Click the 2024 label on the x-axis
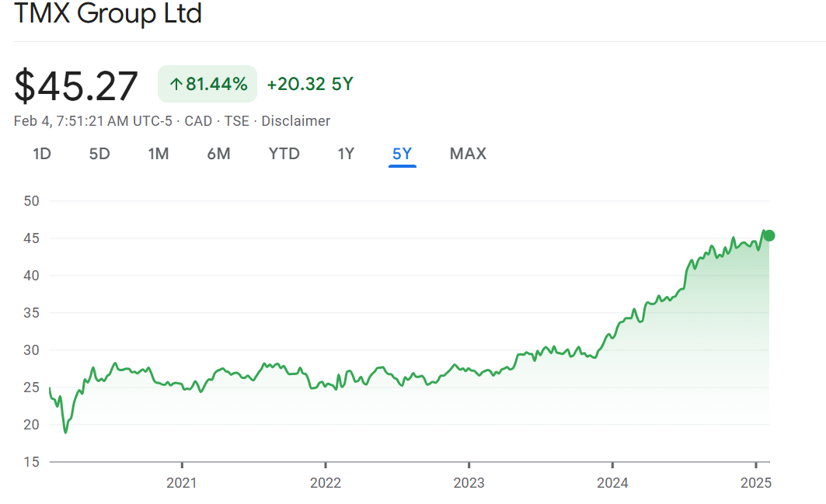Screen dimensions: 826x504 [612, 483]
